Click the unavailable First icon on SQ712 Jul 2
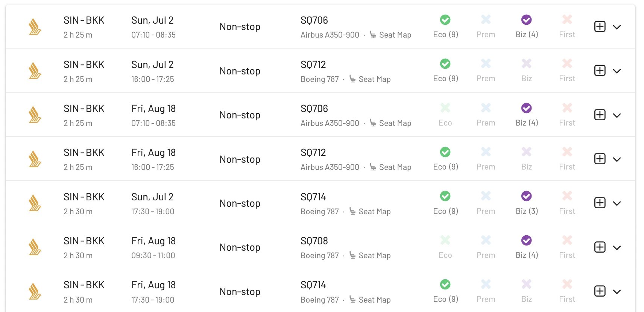This screenshot has height=312, width=644. (x=567, y=64)
